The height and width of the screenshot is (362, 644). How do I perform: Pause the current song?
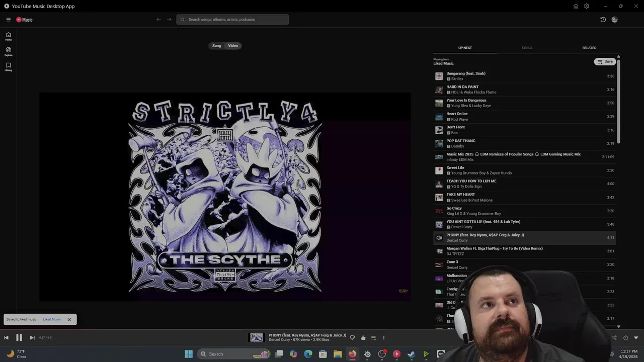coord(19,338)
